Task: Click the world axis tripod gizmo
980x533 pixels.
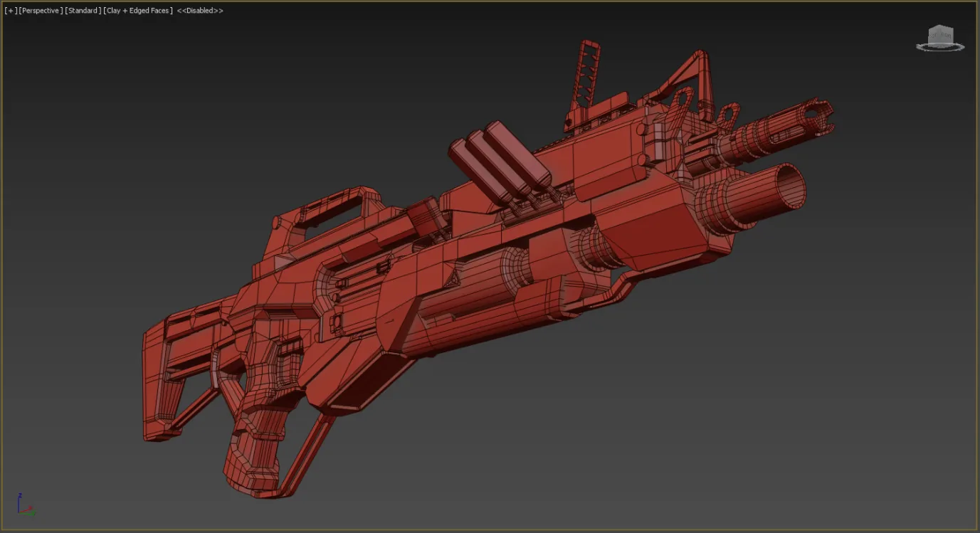Action: 26,505
